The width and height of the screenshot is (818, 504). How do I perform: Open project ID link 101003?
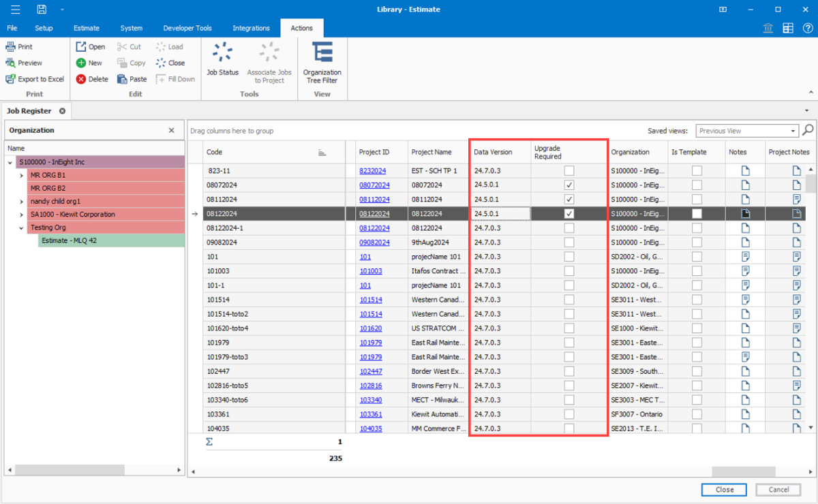pyautogui.click(x=371, y=271)
